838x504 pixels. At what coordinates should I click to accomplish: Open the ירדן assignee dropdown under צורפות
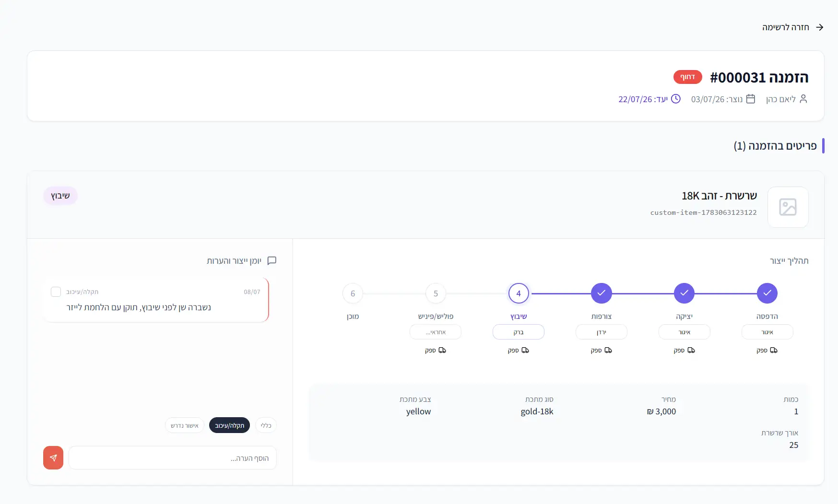pyautogui.click(x=601, y=332)
